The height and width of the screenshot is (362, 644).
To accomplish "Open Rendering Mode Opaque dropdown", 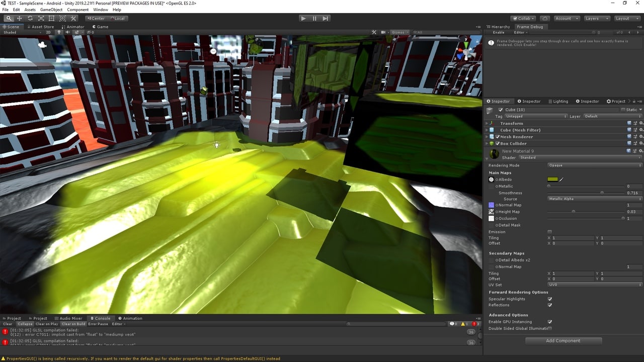I will (x=595, y=165).
